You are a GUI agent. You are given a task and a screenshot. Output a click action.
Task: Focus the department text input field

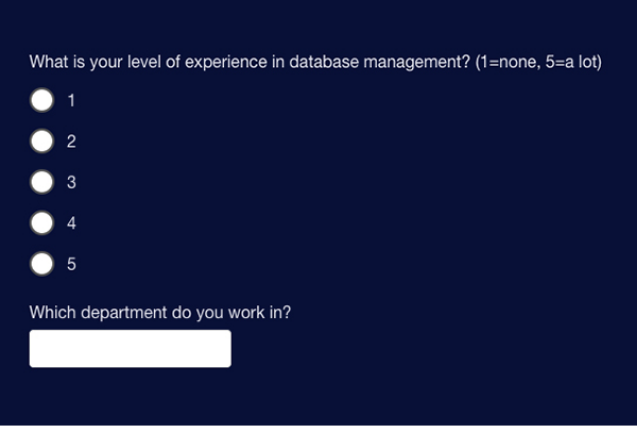click(130, 348)
